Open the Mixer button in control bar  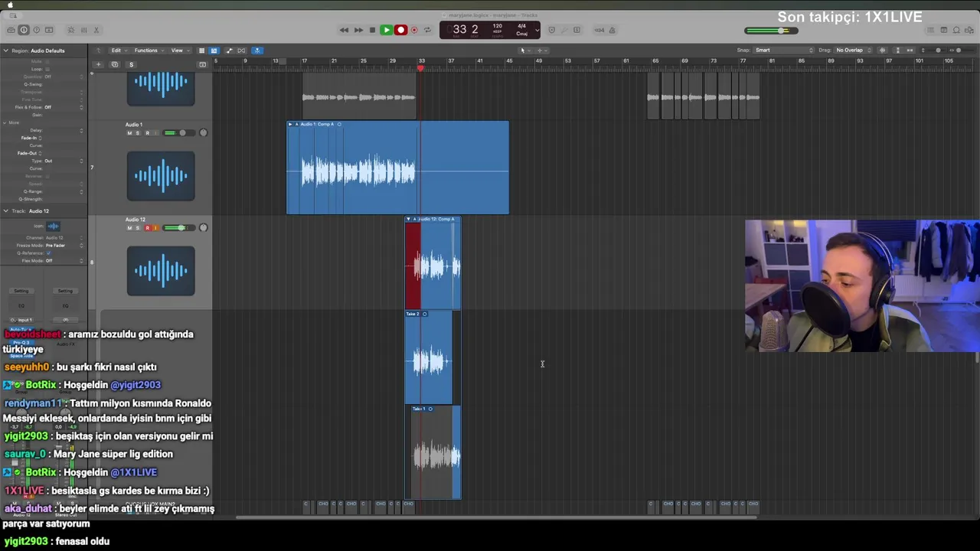click(x=83, y=30)
